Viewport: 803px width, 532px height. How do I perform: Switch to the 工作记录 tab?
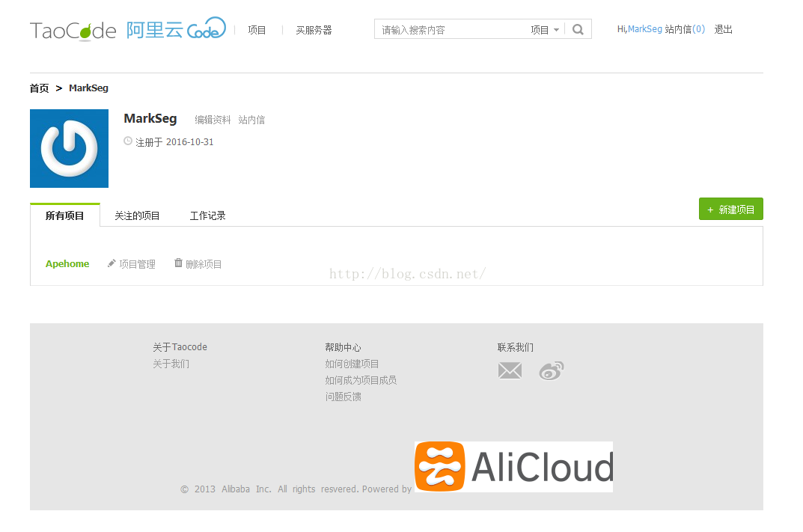click(x=207, y=215)
